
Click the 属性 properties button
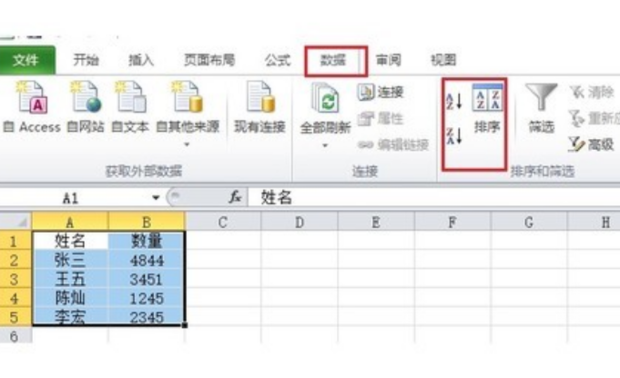pyautogui.click(x=381, y=118)
